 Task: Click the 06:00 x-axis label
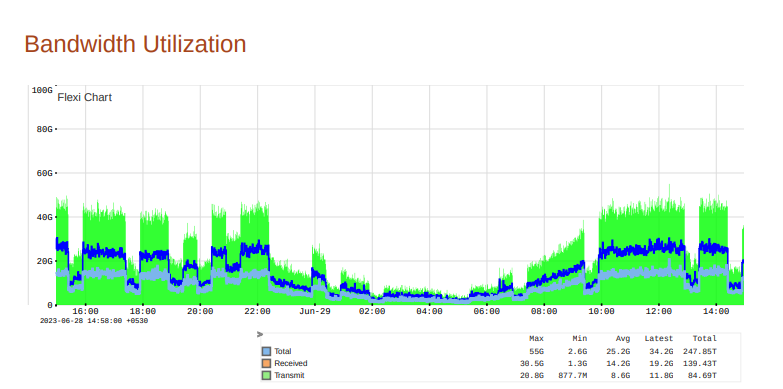point(487,311)
